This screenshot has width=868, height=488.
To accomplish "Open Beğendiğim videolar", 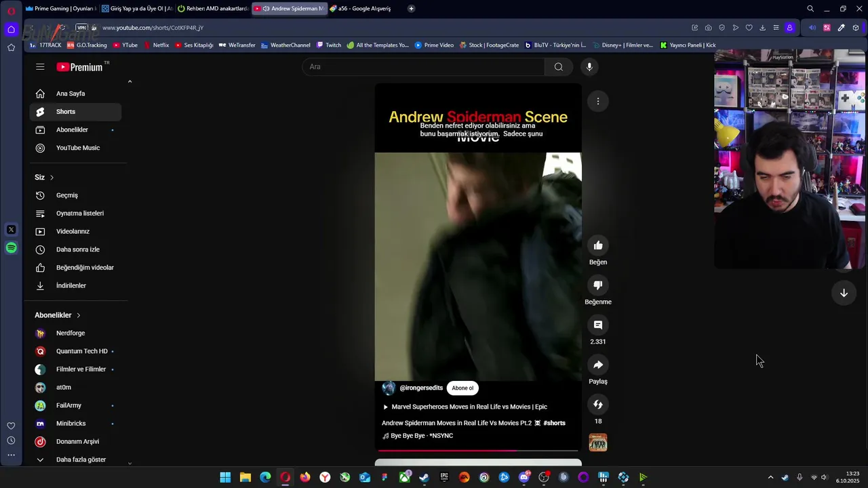I will click(x=75, y=268).
